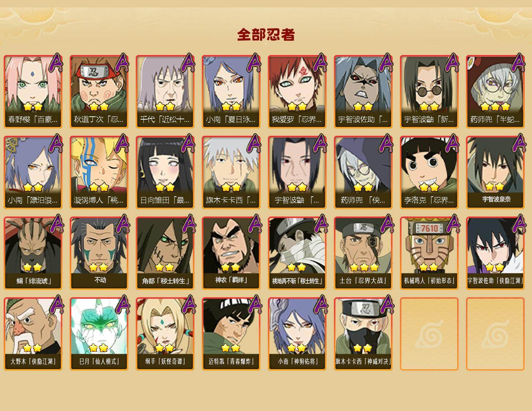The image size is (532, 411).
Task: Choose the 大野木「侠隐江湖」old man card
Action: point(33,334)
